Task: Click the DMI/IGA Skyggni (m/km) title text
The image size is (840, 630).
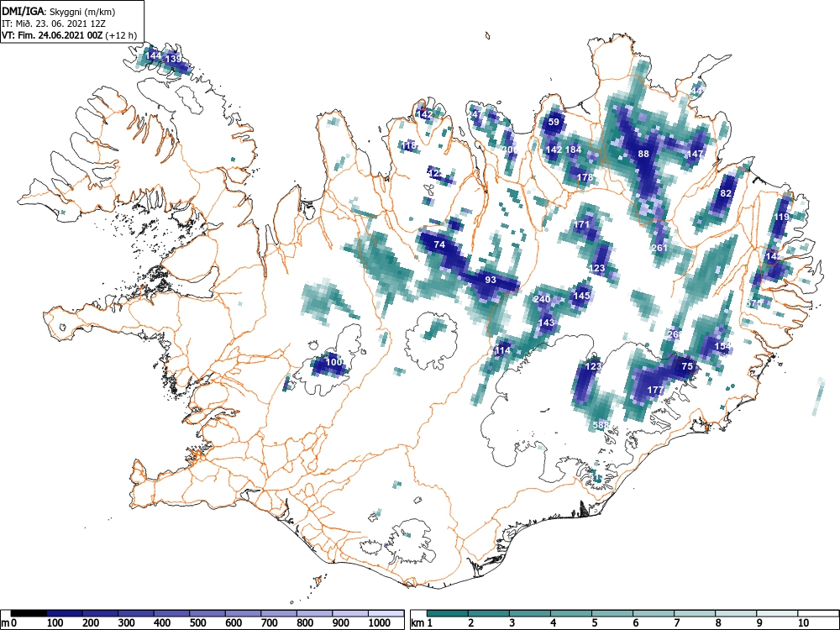Action: pyautogui.click(x=59, y=11)
